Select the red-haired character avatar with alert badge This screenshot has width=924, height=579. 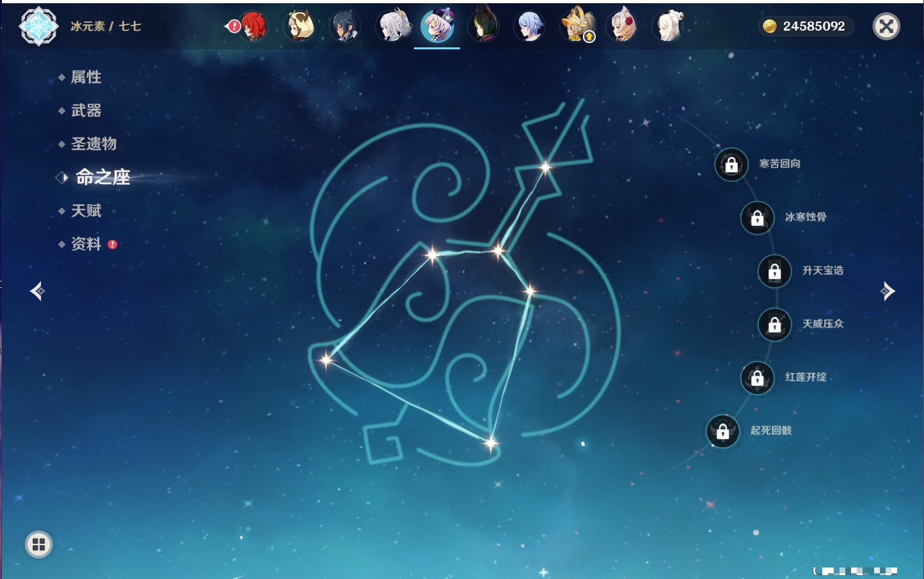252,26
